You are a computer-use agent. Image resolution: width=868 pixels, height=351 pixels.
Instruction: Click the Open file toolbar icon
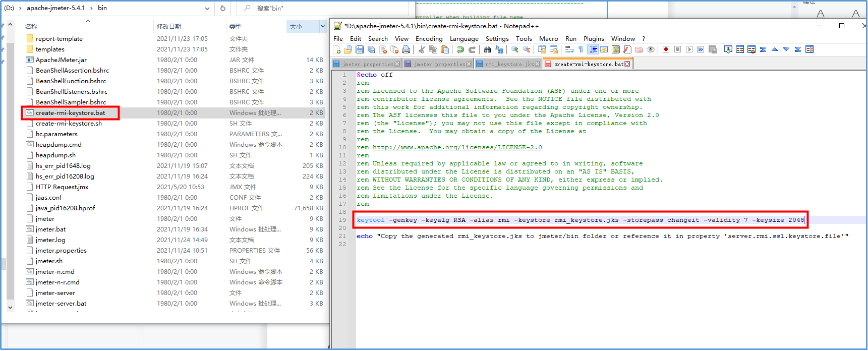click(x=348, y=49)
